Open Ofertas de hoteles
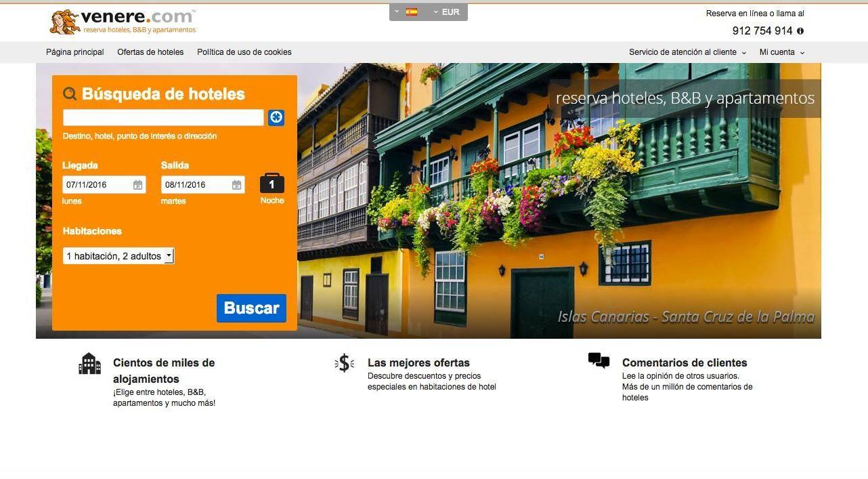The image size is (868, 479). click(150, 52)
